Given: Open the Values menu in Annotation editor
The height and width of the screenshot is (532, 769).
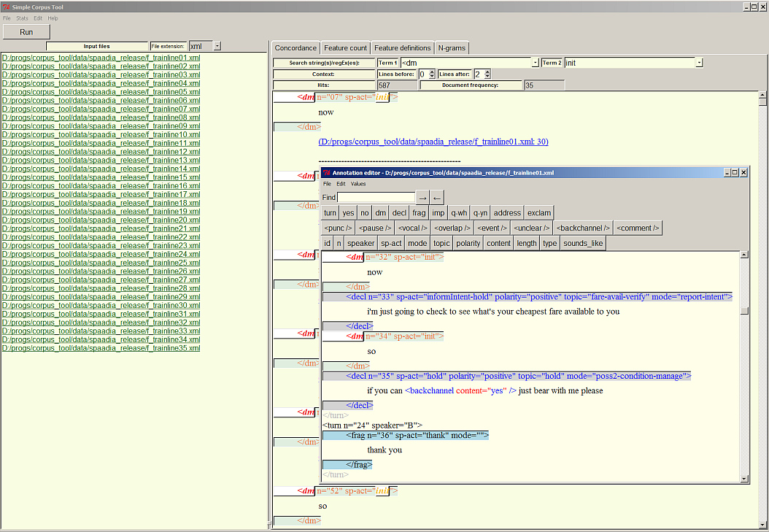Looking at the screenshot, I should click(358, 184).
